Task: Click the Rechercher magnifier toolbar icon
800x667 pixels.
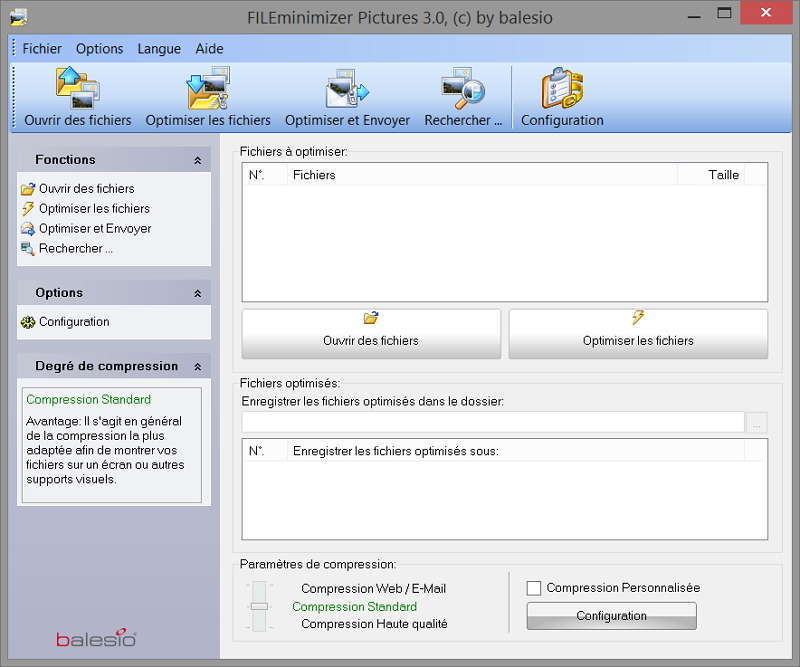Action: 463,88
